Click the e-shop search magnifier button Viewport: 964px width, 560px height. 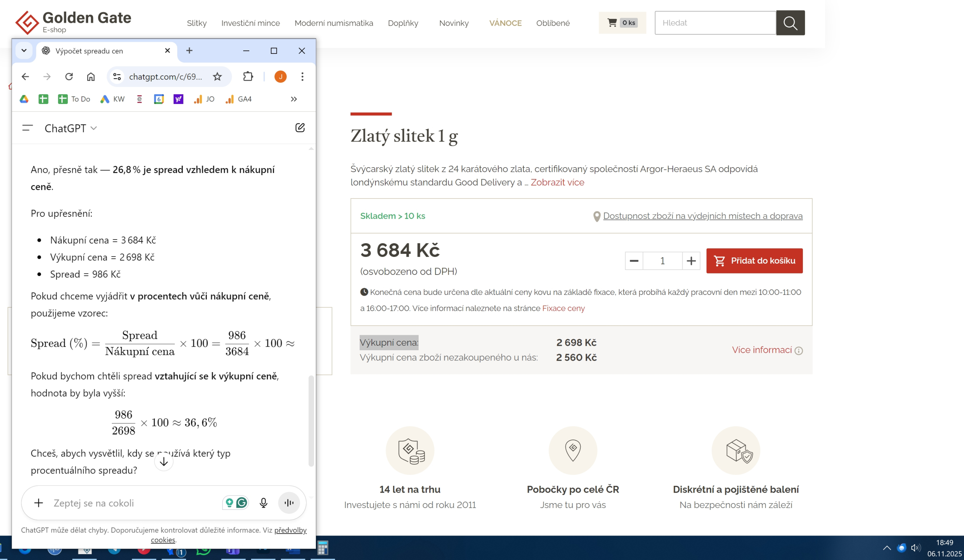(x=790, y=23)
